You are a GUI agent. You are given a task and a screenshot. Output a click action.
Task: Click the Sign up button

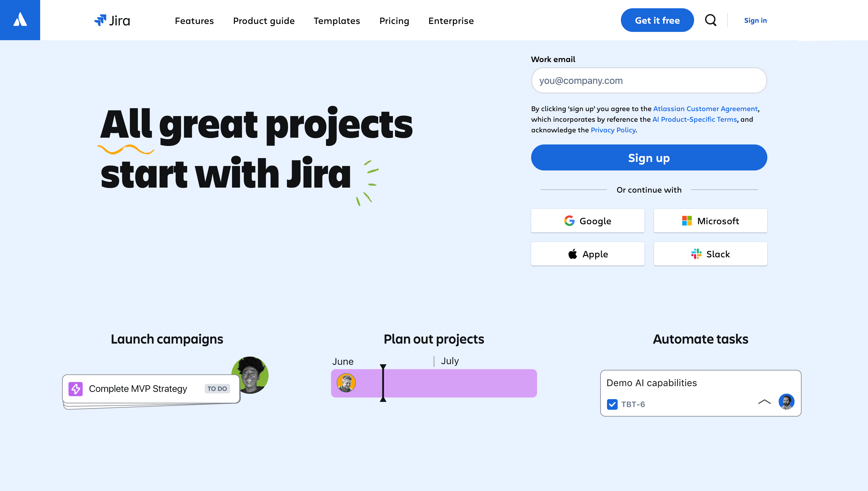649,157
